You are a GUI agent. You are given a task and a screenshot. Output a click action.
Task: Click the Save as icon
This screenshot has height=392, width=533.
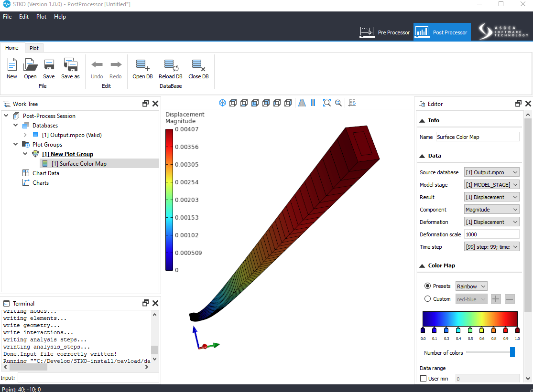point(70,64)
